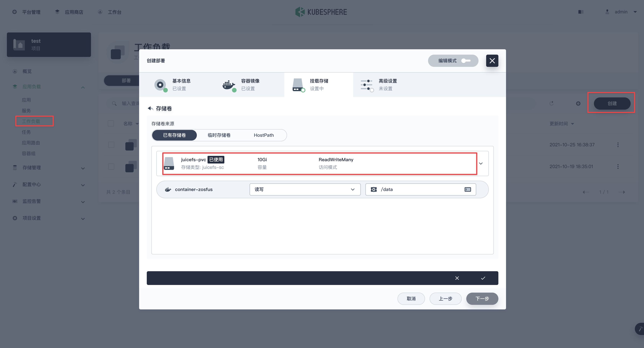The height and width of the screenshot is (348, 644).
Task: Switch to the HostPath volume tab
Action: [x=264, y=135]
